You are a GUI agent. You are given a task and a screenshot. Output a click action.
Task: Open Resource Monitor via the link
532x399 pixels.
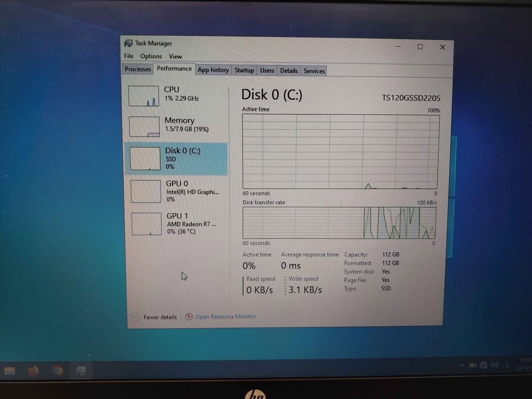(226, 316)
